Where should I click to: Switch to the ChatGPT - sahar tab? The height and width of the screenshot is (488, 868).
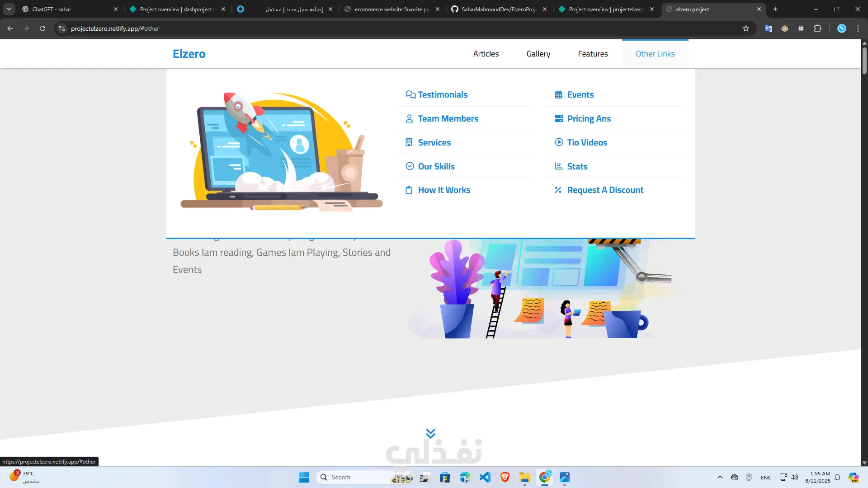pyautogui.click(x=52, y=9)
